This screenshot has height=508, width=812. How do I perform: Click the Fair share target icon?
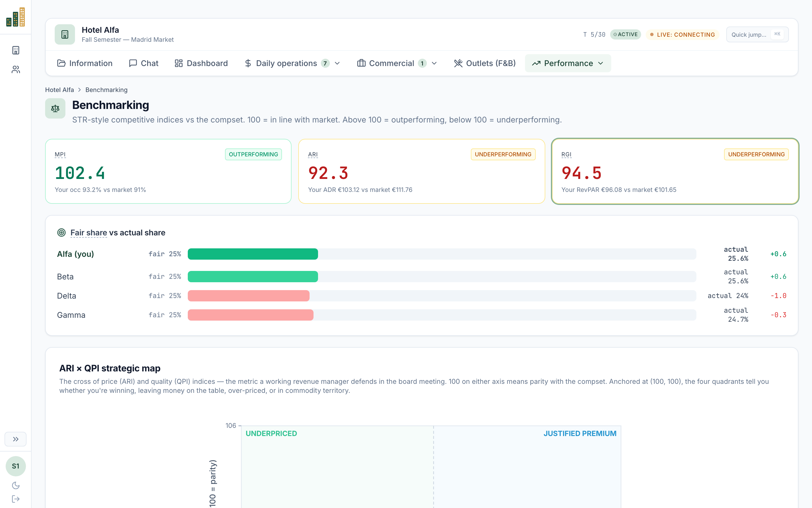61,233
